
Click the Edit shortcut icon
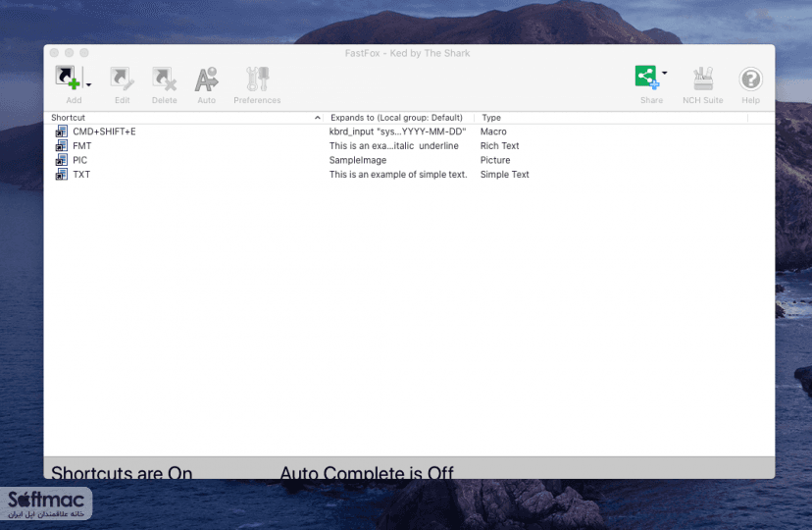[x=123, y=79]
